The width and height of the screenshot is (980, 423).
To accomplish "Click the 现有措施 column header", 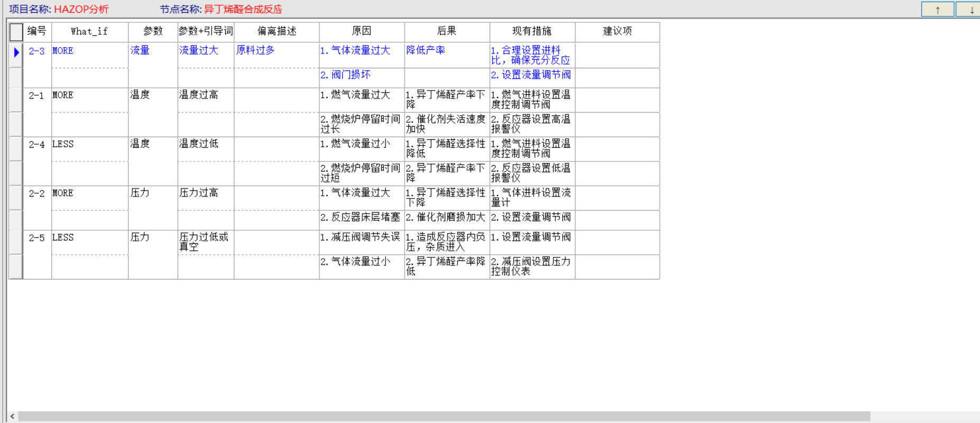I will 532,31.
